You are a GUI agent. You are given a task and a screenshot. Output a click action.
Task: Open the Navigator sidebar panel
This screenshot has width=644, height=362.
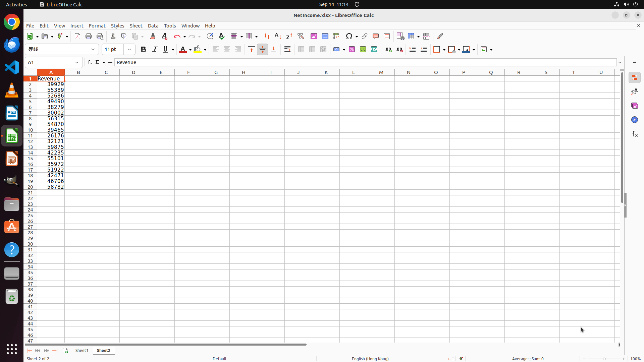634,120
